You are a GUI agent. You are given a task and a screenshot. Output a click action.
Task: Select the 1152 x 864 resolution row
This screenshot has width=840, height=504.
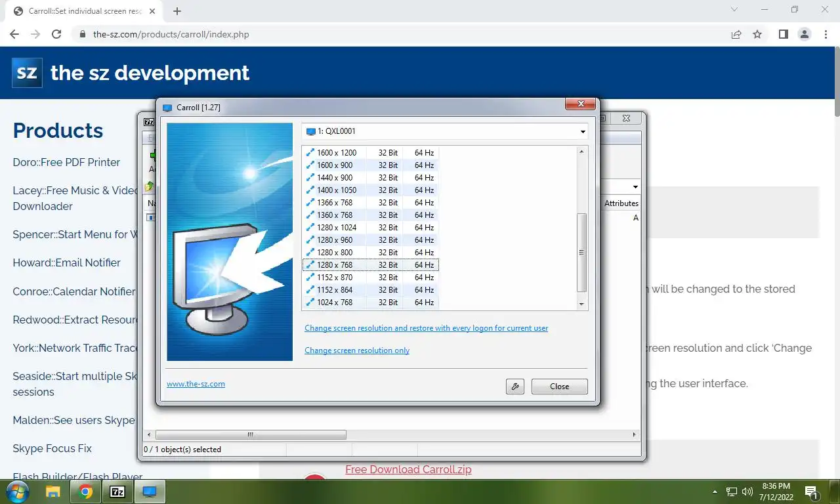(370, 290)
